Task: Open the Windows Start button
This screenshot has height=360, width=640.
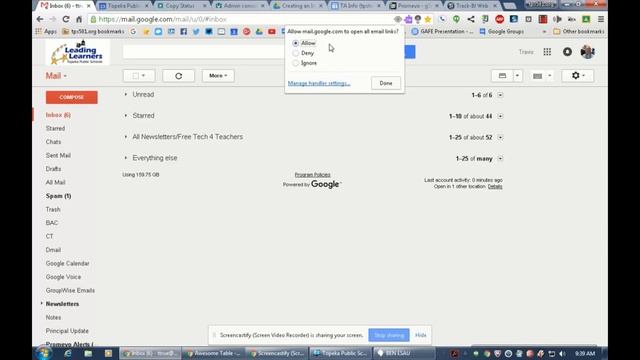Action: click(x=44, y=353)
